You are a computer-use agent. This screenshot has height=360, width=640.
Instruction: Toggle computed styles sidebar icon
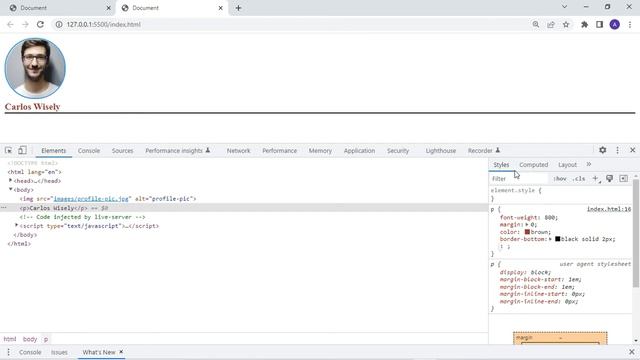coord(623,178)
